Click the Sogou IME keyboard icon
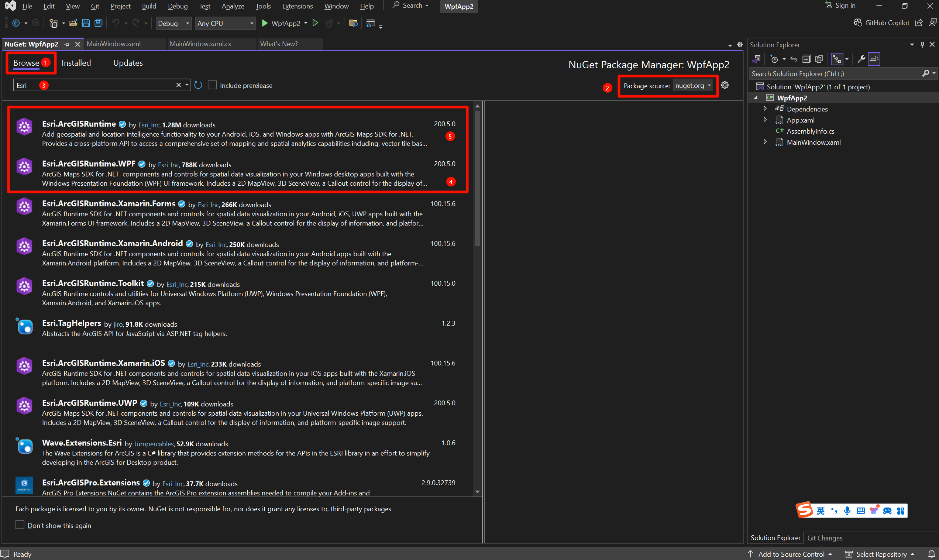Screen dimensions: 939x560 point(860,511)
